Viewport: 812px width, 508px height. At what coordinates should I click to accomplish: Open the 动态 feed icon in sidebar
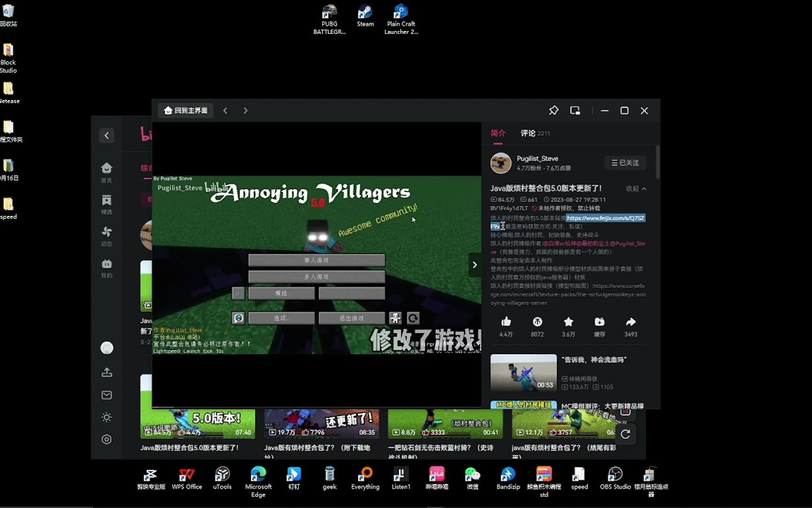click(x=106, y=232)
